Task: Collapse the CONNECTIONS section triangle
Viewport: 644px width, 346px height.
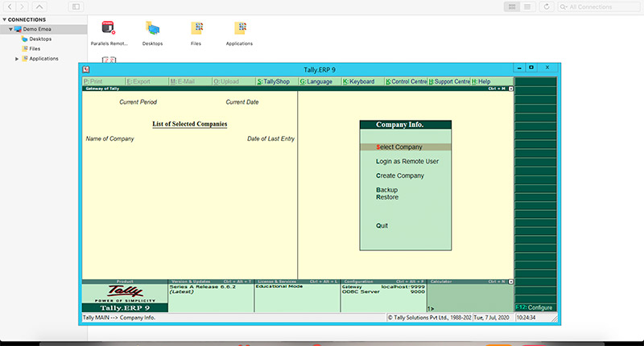Action: coord(4,19)
